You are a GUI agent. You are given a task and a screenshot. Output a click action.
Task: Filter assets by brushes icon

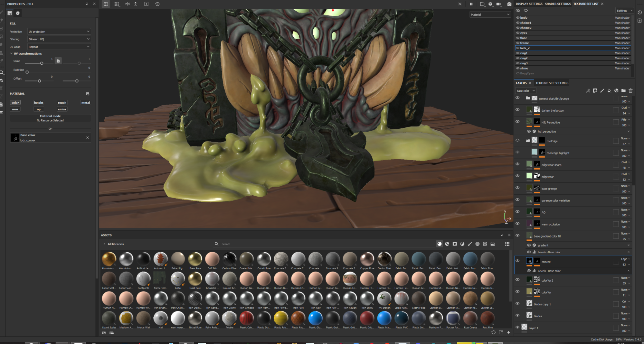[x=470, y=244]
